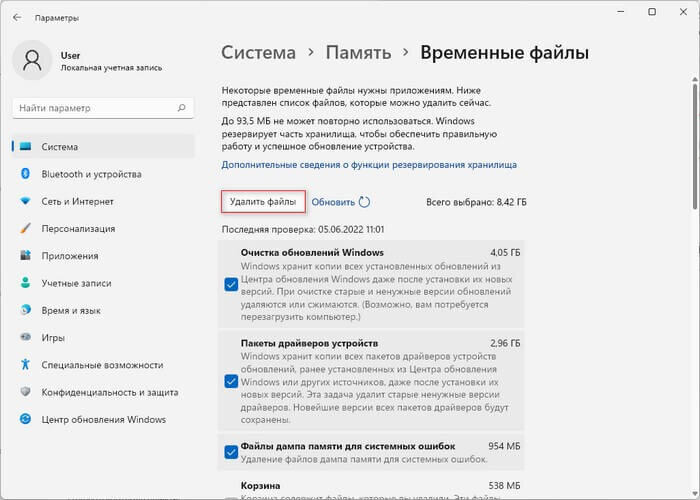Image resolution: width=700 pixels, height=500 pixels.
Task: Click Всего выбрано: 8,42 ГБ text
Action: pos(476,202)
